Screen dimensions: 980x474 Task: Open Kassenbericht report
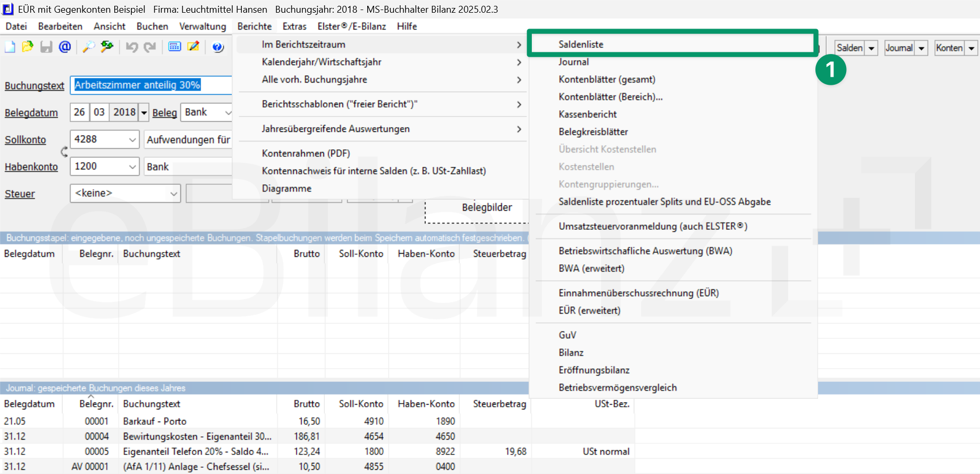coord(673,114)
